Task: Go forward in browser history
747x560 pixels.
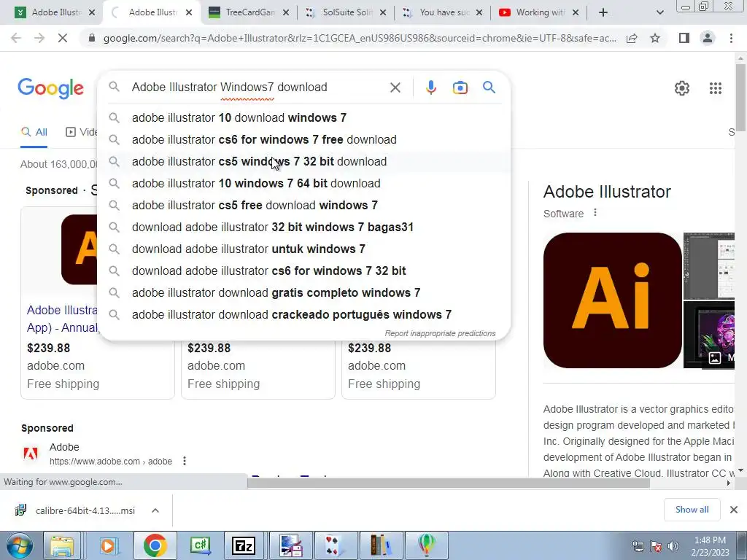Action: [x=39, y=38]
